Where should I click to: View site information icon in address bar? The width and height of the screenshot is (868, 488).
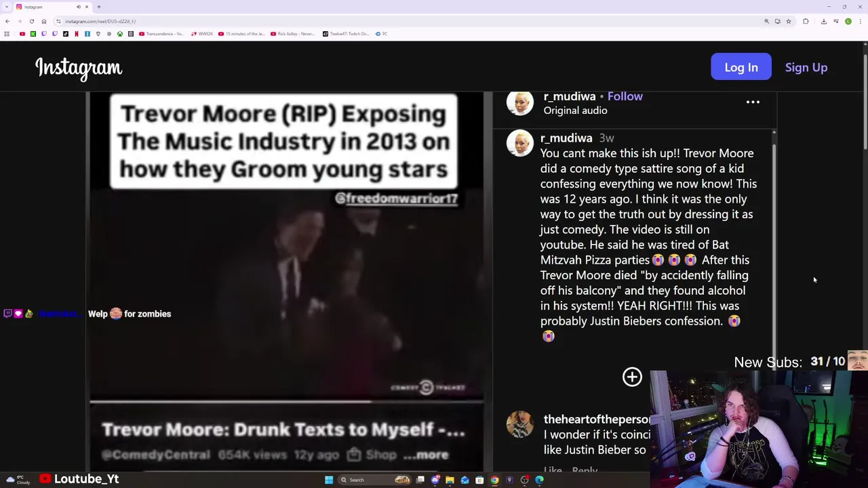[59, 22]
